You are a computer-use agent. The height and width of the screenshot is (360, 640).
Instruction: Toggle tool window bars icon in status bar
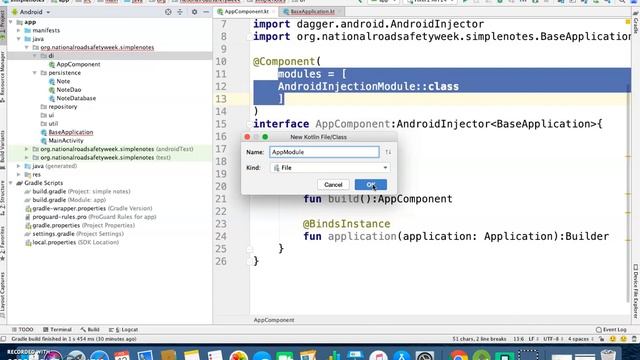tap(4, 339)
